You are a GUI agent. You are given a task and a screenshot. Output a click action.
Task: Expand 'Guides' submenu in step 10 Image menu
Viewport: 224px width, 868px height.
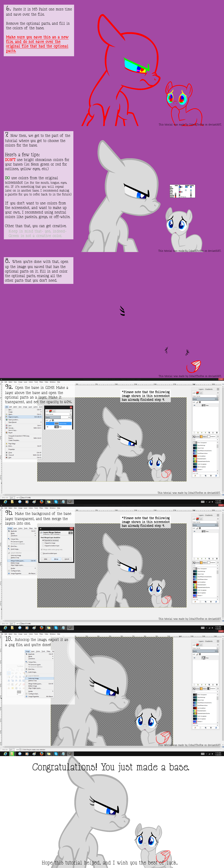click(39, 691)
